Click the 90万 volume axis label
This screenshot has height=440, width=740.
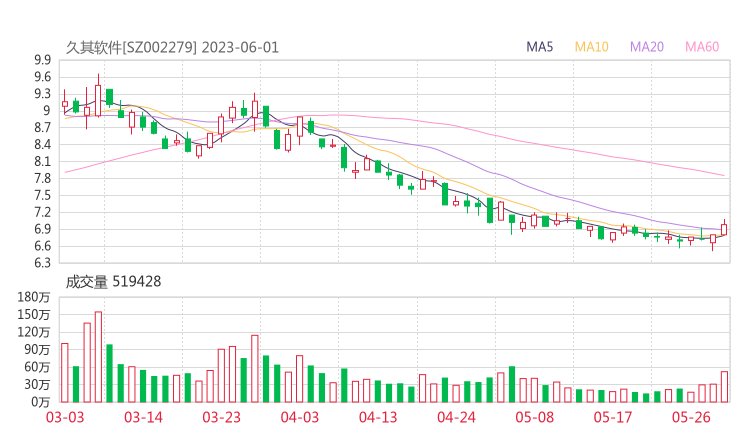point(38,349)
